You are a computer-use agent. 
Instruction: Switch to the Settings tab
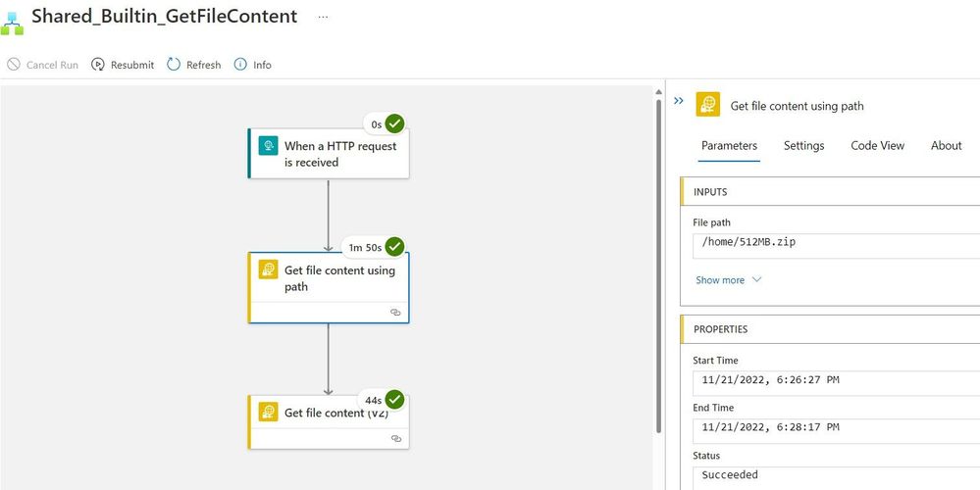[x=803, y=146]
